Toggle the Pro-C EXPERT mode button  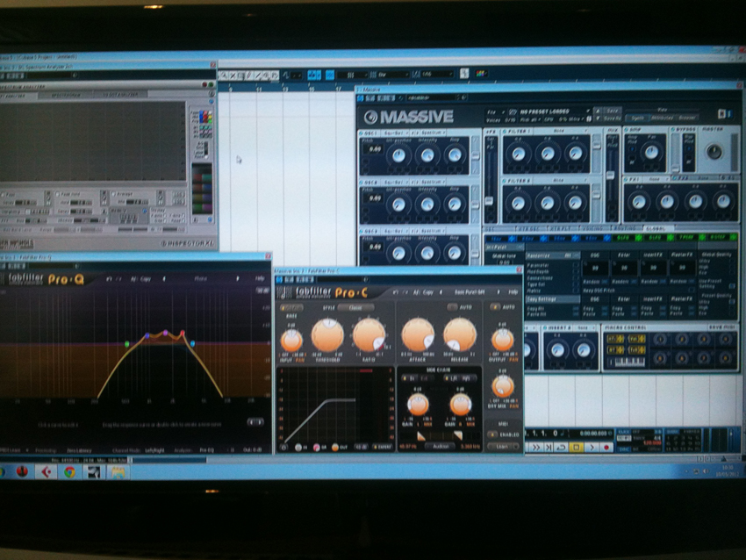383,447
